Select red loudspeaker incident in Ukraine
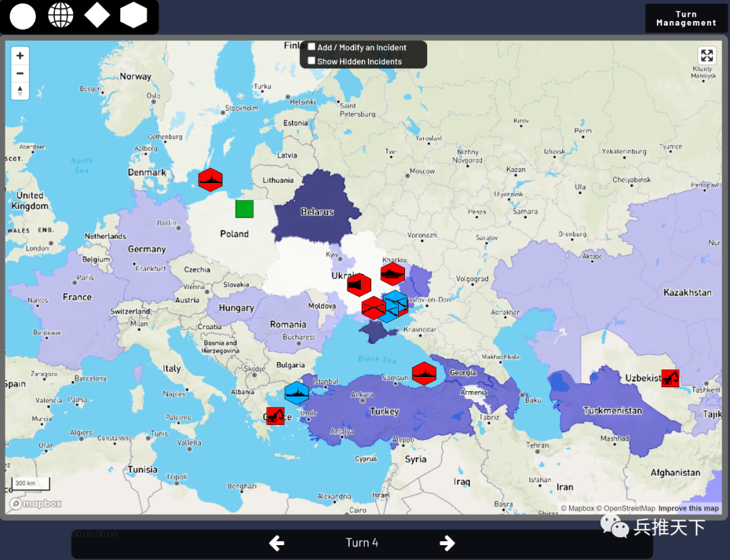 (x=359, y=284)
